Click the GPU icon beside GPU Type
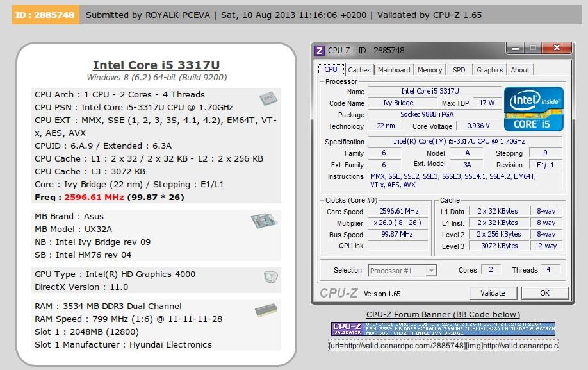The image size is (588, 370). click(270, 277)
